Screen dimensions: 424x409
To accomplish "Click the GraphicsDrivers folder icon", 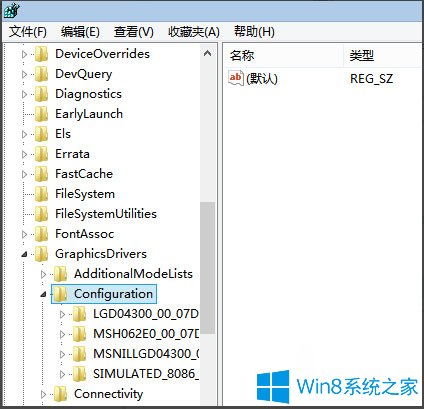I will coord(42,254).
